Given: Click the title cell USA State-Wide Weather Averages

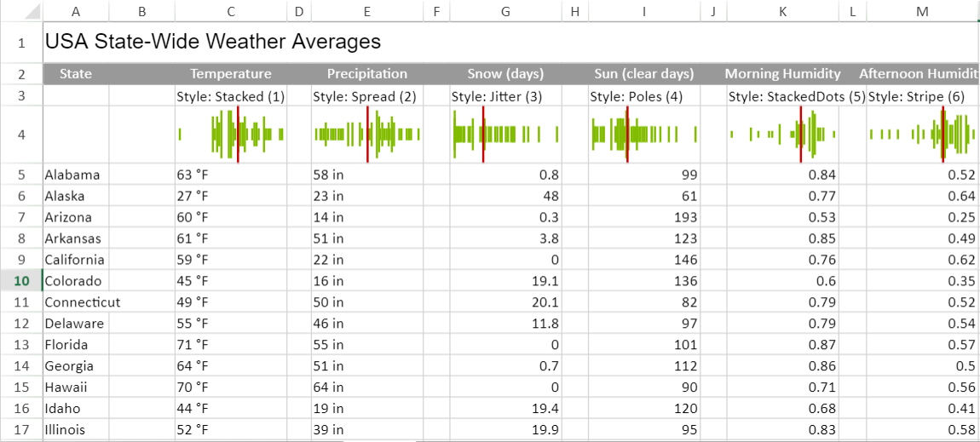Looking at the screenshot, I should click(212, 42).
